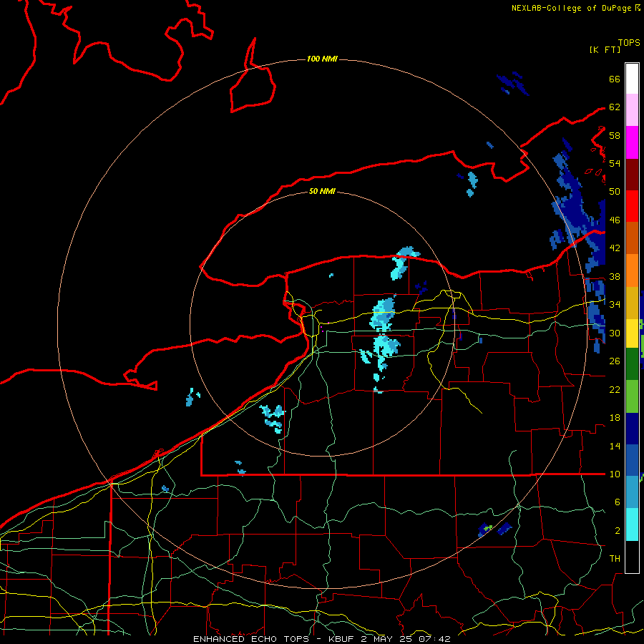Viewport: 644px width, 644px height.
Task: Click the white swatch in the tops legend
Action: [x=632, y=79]
